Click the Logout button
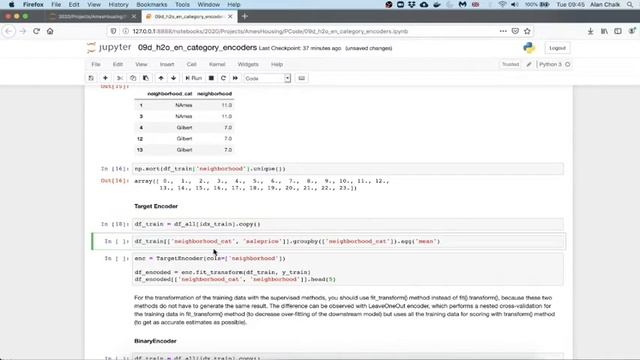Viewport: 640px width, 360px height. click(x=557, y=48)
